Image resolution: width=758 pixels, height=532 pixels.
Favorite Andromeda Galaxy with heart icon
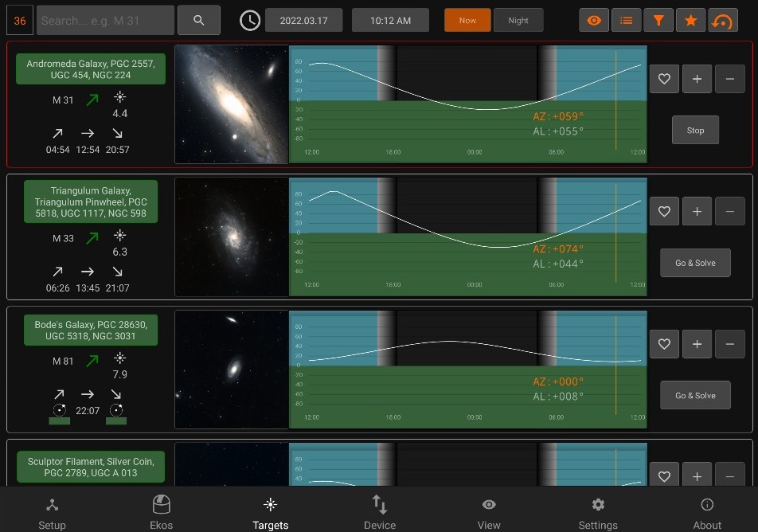point(664,79)
